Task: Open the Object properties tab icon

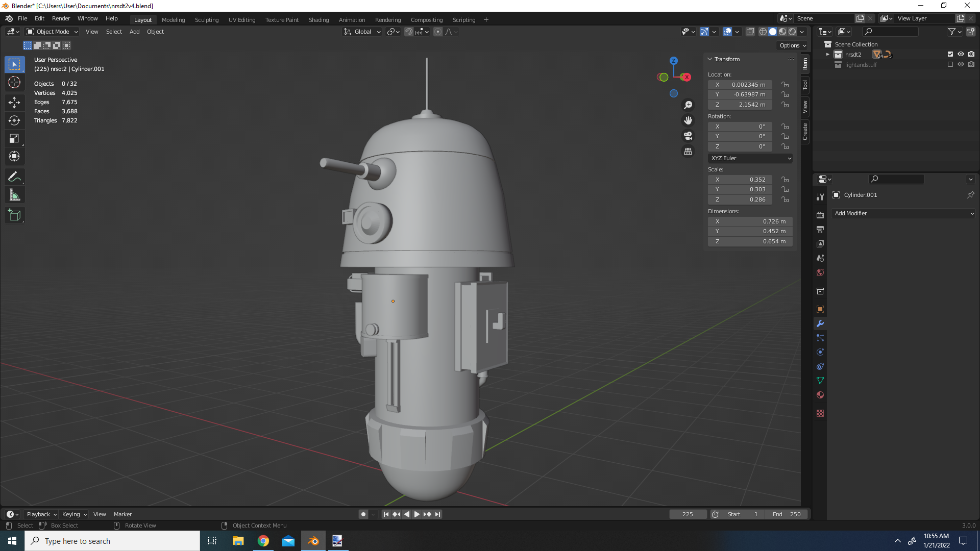Action: pyautogui.click(x=820, y=309)
